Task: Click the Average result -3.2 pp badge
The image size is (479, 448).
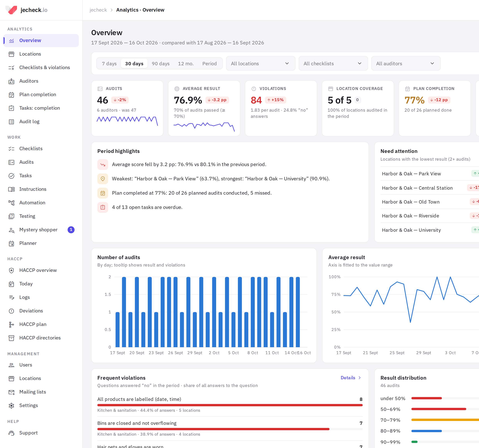Action: pos(217,100)
